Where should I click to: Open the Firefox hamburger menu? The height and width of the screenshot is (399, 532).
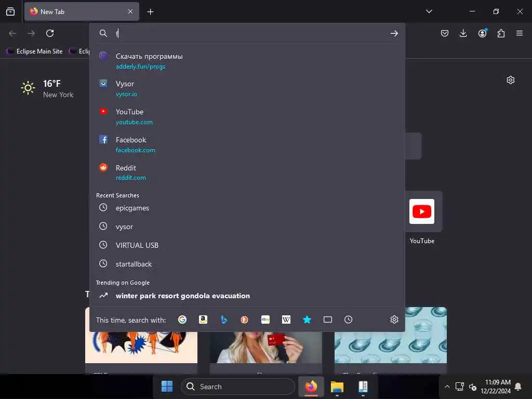point(520,33)
